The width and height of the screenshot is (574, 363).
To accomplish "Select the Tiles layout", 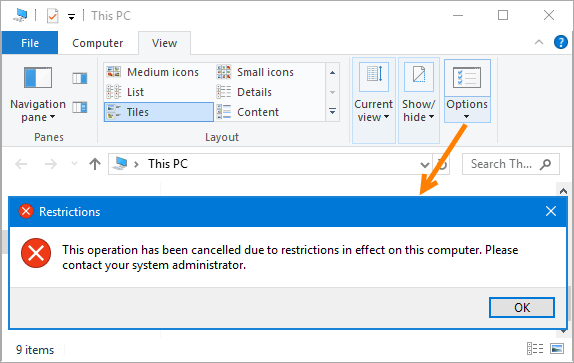I will point(159,112).
